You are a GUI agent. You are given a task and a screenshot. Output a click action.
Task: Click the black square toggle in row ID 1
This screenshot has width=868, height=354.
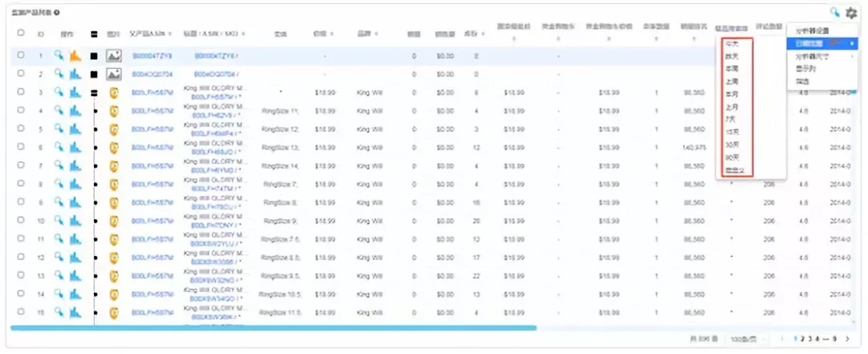pyautogui.click(x=94, y=55)
